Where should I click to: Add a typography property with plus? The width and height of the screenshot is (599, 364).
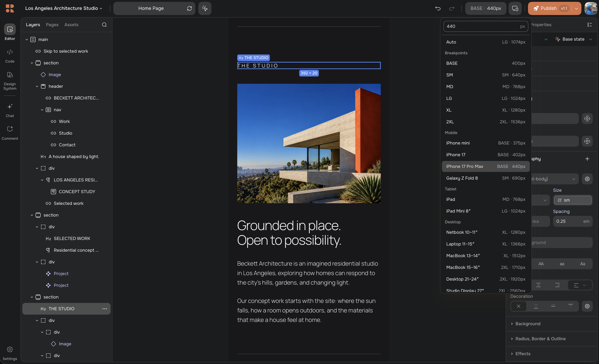(587, 159)
